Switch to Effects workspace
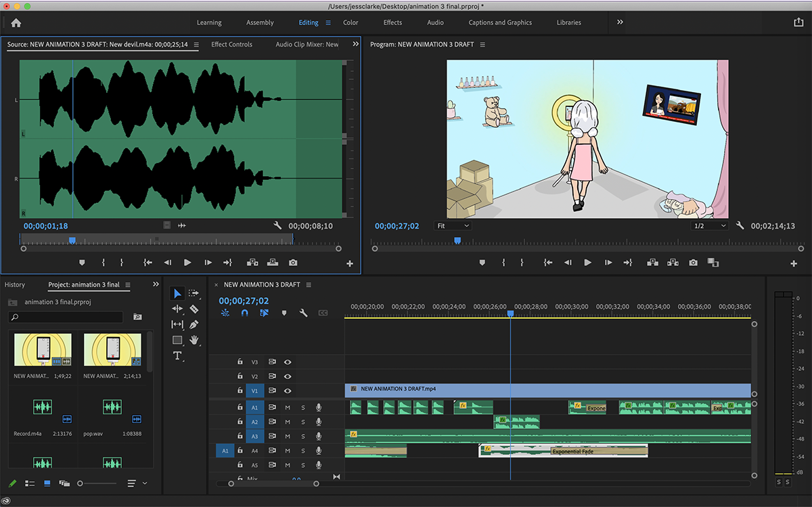Image resolution: width=812 pixels, height=507 pixels. pyautogui.click(x=392, y=22)
